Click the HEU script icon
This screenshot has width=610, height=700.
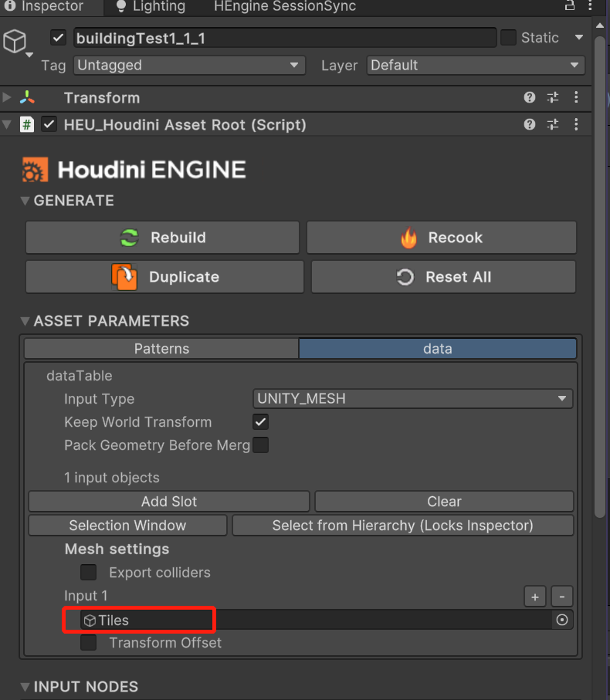27,124
